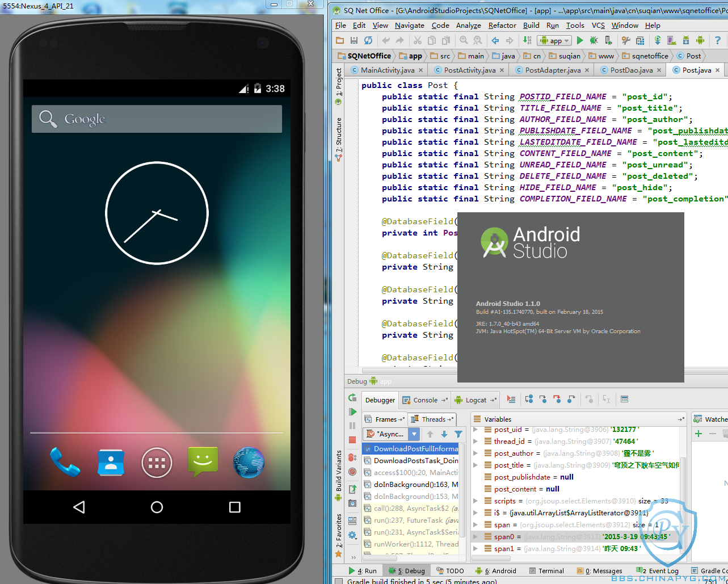Click the Make Project icon
728x584 pixels.
527,40
